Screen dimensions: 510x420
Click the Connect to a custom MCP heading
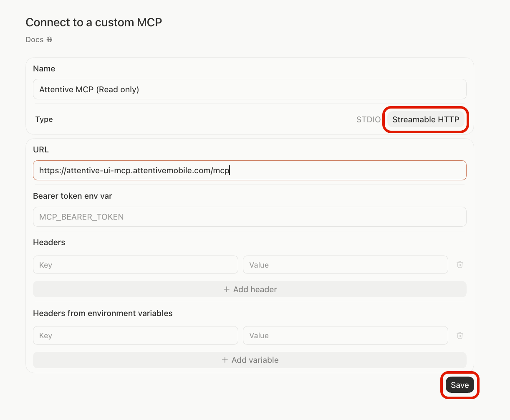(94, 22)
